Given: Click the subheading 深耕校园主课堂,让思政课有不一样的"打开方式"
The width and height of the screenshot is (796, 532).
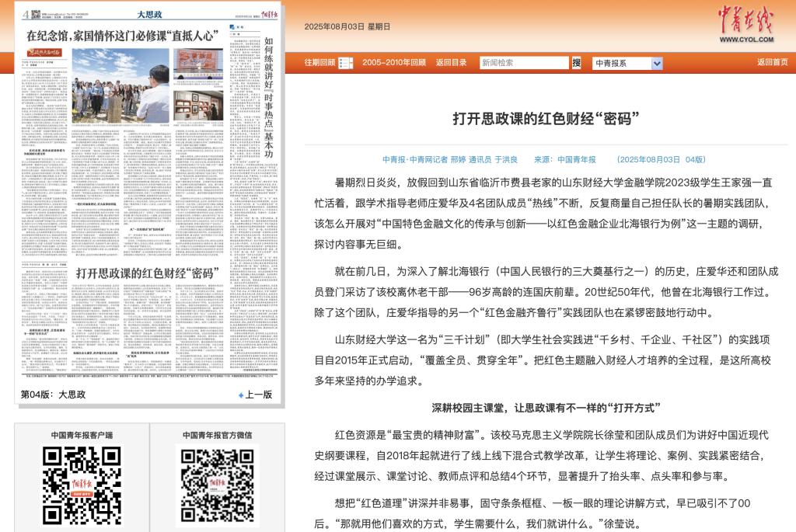Looking at the screenshot, I should click(546, 408).
